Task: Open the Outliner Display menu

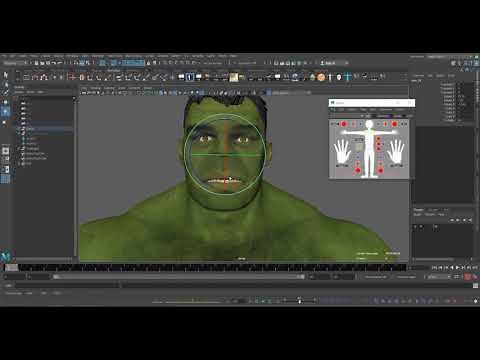Action: [19, 92]
